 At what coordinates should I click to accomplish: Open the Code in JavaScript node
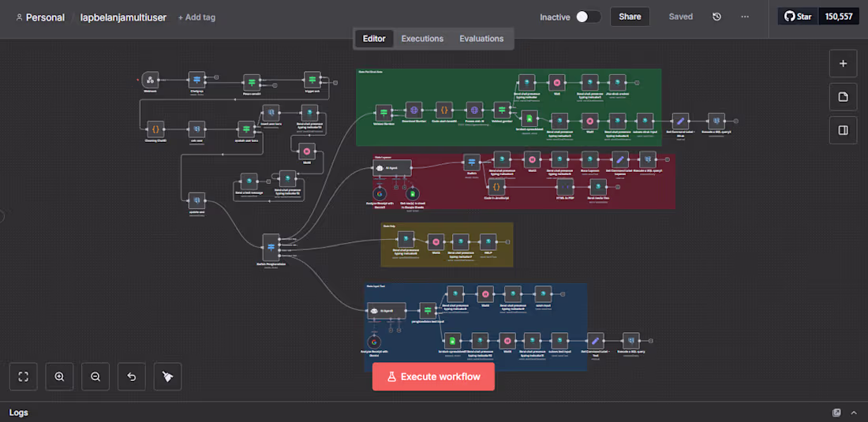(496, 187)
